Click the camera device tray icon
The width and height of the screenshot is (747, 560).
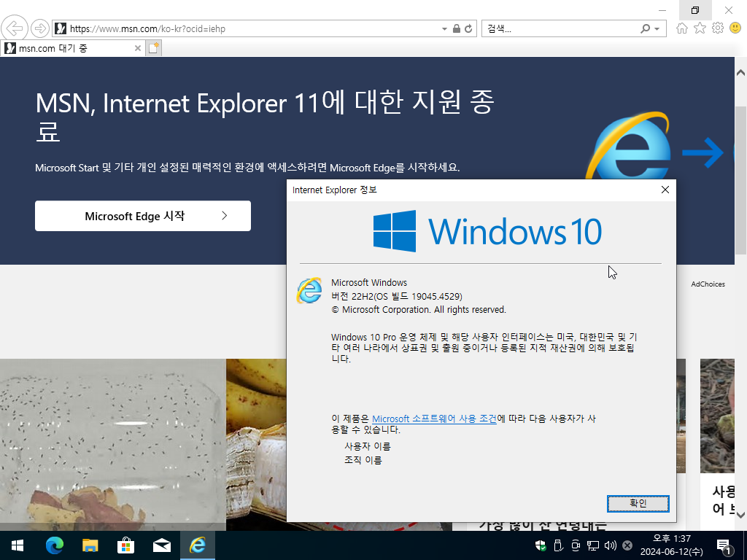pyautogui.click(x=576, y=545)
